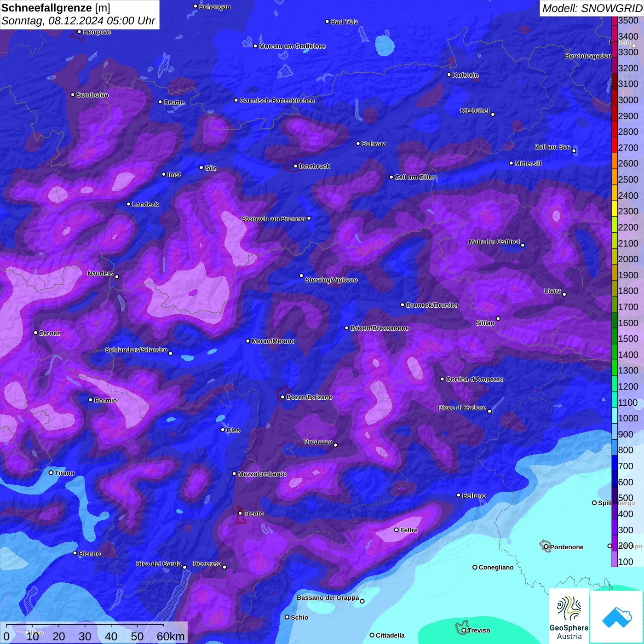
Task: Click the Meran/Merano label
Action: tap(273, 341)
